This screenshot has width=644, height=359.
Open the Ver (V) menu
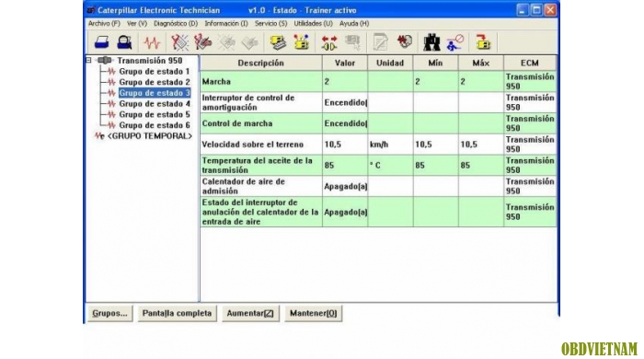[137, 23]
